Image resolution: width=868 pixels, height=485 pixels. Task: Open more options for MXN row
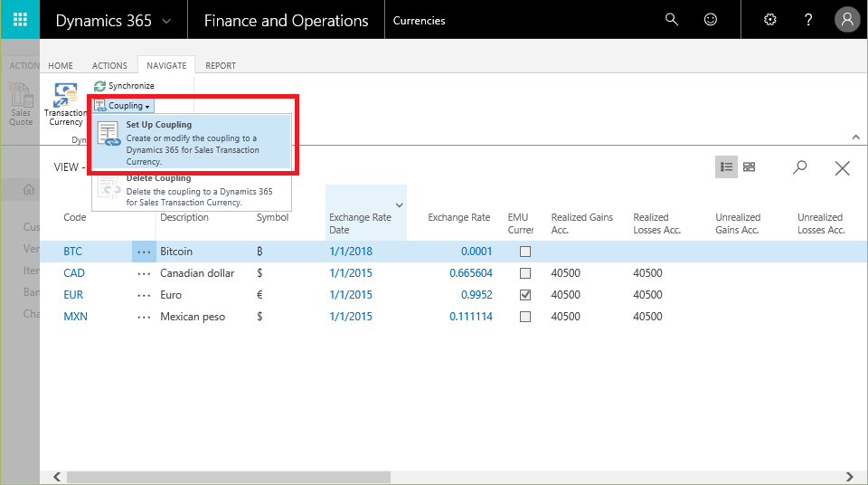[x=144, y=317]
